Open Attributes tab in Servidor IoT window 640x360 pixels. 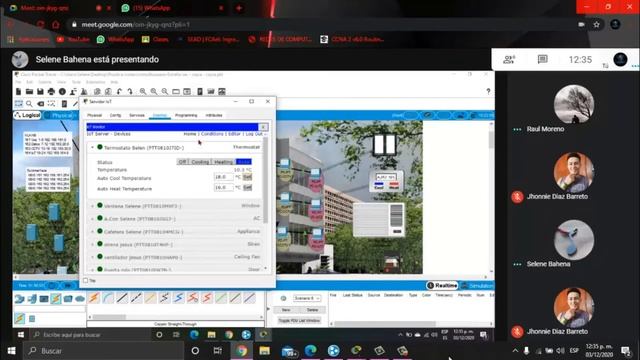click(x=214, y=116)
